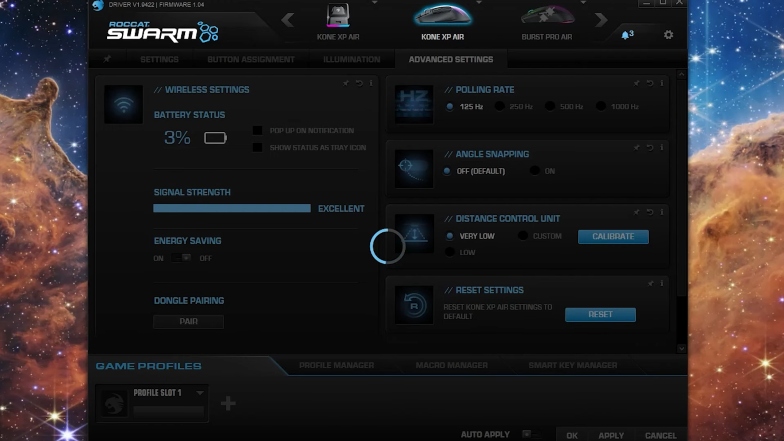Click the Apply button
784x441 pixels.
point(611,436)
